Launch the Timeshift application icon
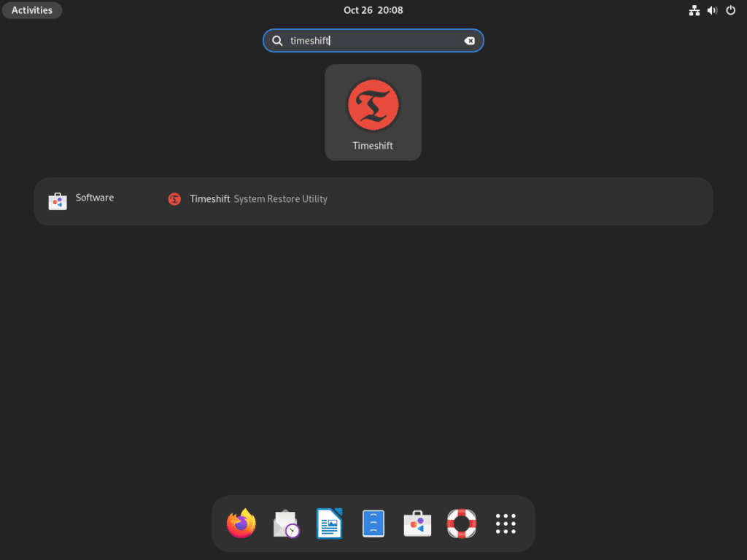747x560 pixels. click(373, 105)
